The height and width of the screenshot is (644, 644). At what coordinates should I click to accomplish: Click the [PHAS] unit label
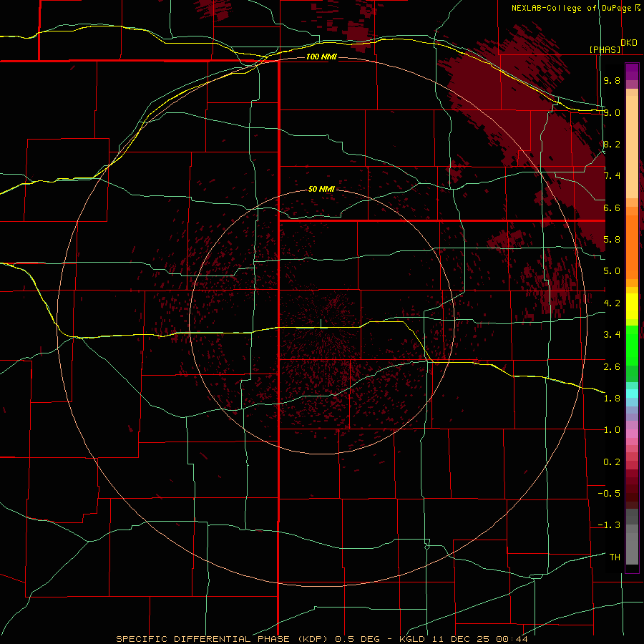pos(605,49)
